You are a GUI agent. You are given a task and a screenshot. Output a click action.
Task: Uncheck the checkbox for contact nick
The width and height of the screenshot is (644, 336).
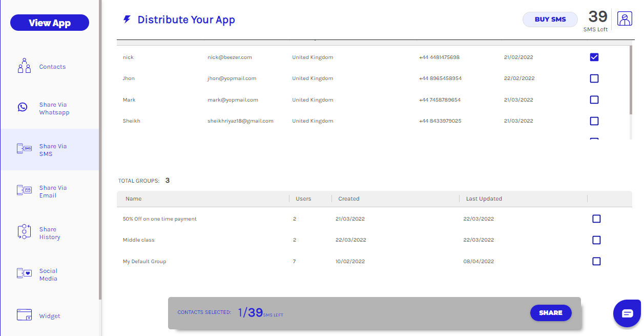(594, 57)
